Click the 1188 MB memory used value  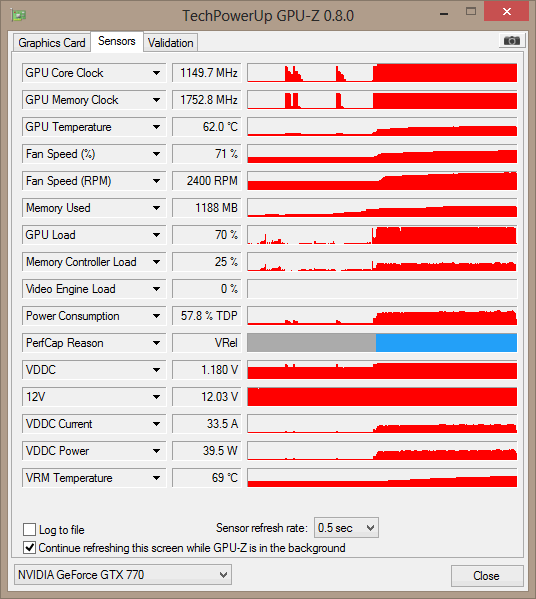tap(207, 208)
